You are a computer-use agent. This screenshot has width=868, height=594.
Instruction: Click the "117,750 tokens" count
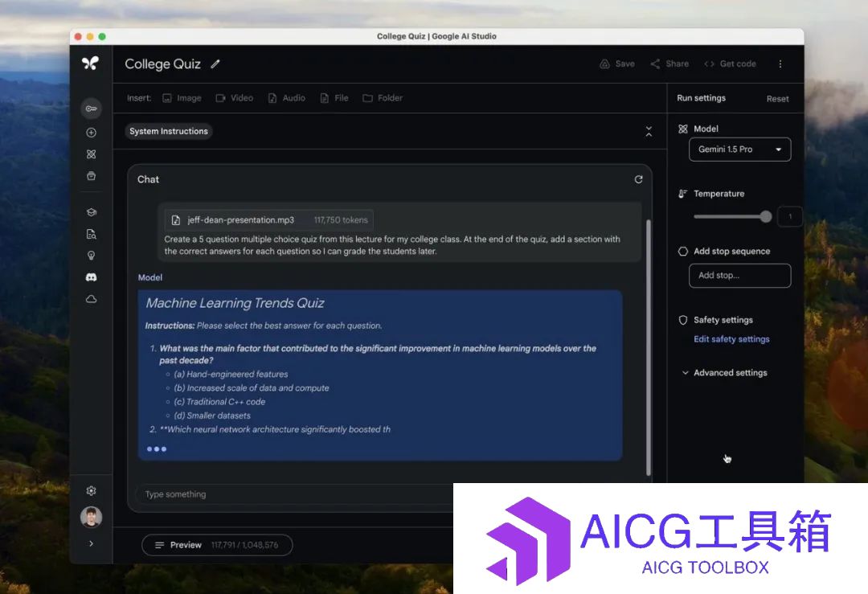pyautogui.click(x=341, y=219)
